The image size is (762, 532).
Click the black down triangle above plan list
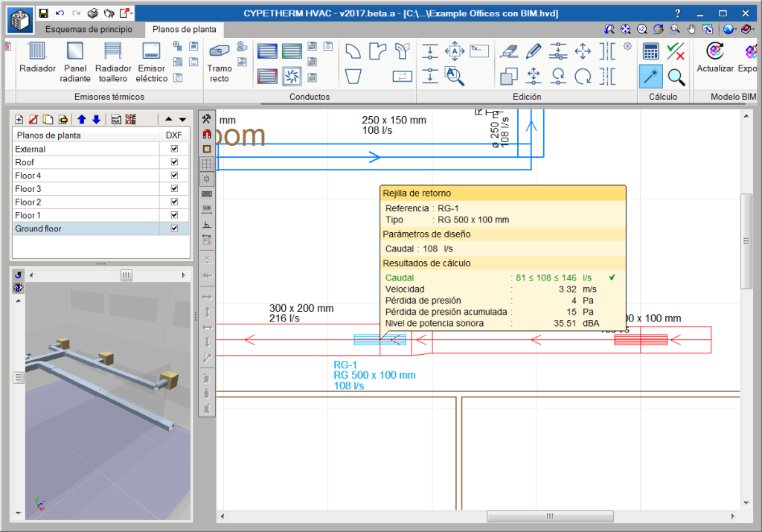(183, 120)
